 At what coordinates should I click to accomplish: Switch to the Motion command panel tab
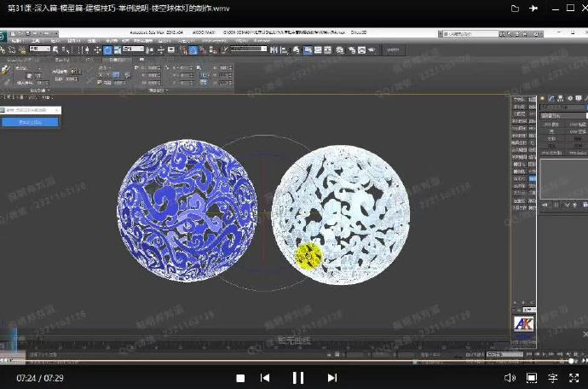[570, 98]
